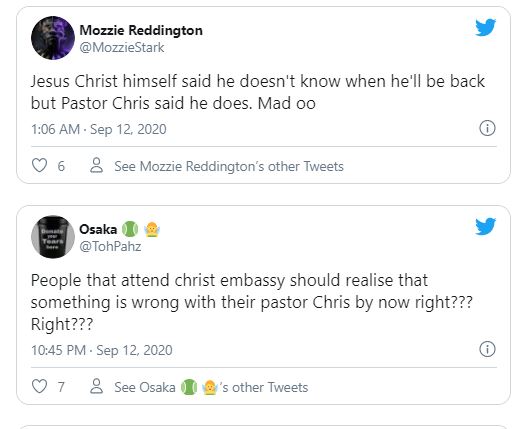The image size is (519, 429).
Task: Open Mozzie Reddington's profile avatar
Action: pyautogui.click(x=53, y=38)
